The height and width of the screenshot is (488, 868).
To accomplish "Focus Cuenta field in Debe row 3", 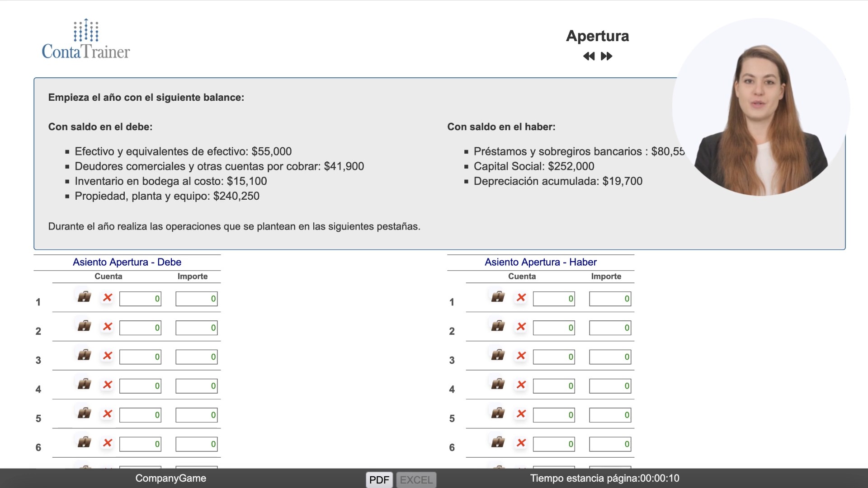I will (x=140, y=357).
